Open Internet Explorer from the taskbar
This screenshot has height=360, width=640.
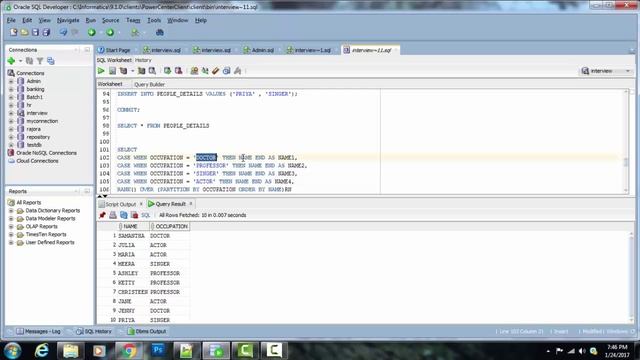(x=41, y=351)
